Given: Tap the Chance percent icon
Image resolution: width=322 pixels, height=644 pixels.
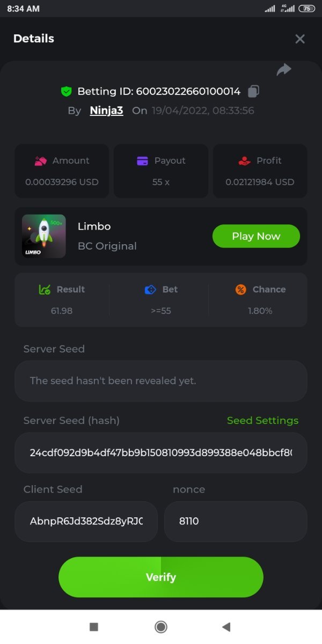Looking at the screenshot, I should coord(241,289).
